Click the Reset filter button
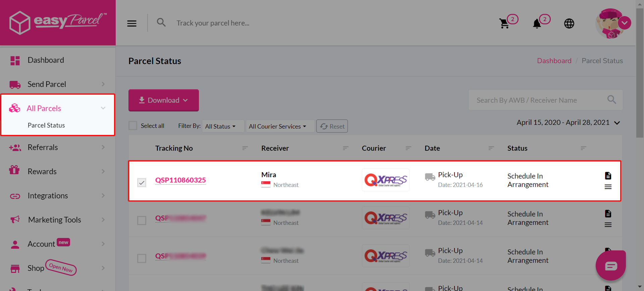This screenshot has height=291, width=644. (x=332, y=126)
